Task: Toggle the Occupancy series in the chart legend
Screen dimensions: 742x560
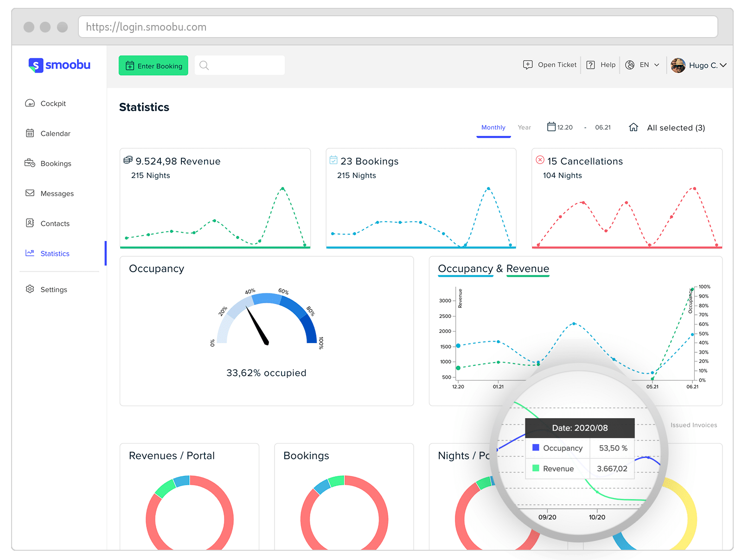Action: [x=465, y=269]
